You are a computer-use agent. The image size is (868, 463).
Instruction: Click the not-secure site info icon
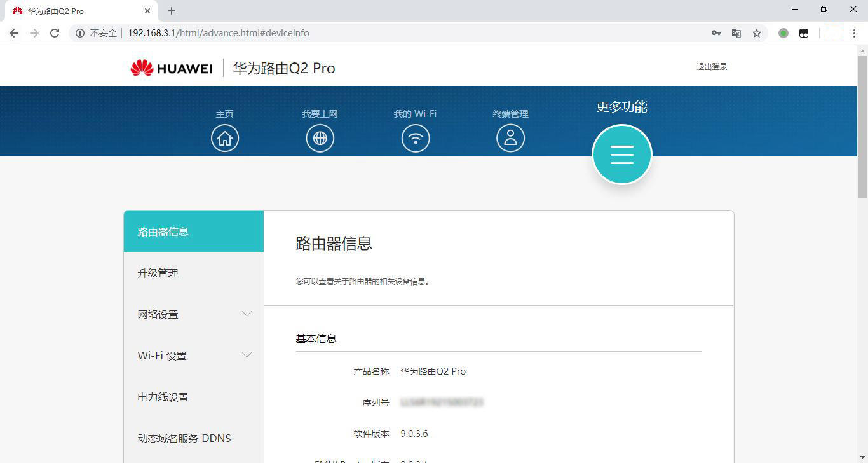click(80, 33)
